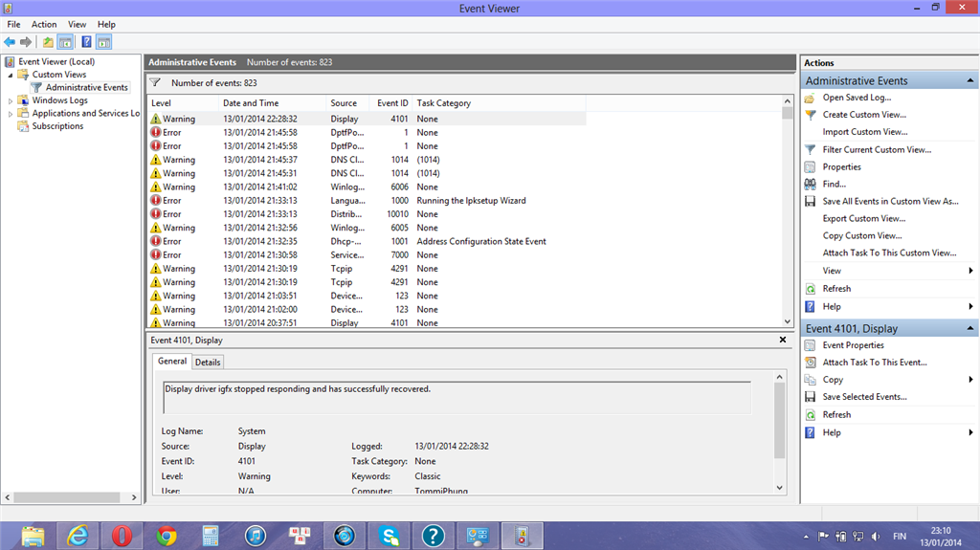This screenshot has height=550, width=980.
Task: Select the Event Viewer (Local) root node
Action: [56, 61]
